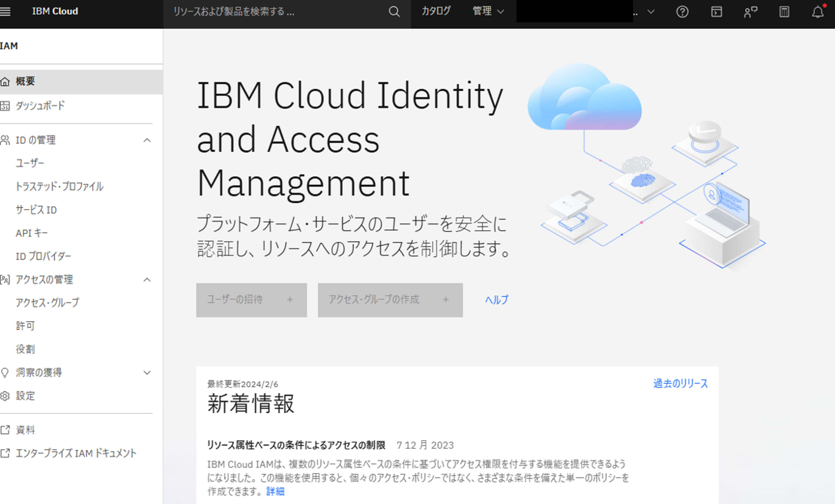Open ダッシュボード from the sidebar
Viewport: 835px width, 504px height.
(x=40, y=106)
